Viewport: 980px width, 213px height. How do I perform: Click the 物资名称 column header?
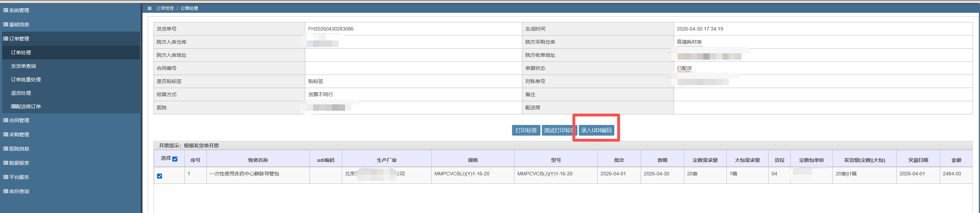coord(258,160)
